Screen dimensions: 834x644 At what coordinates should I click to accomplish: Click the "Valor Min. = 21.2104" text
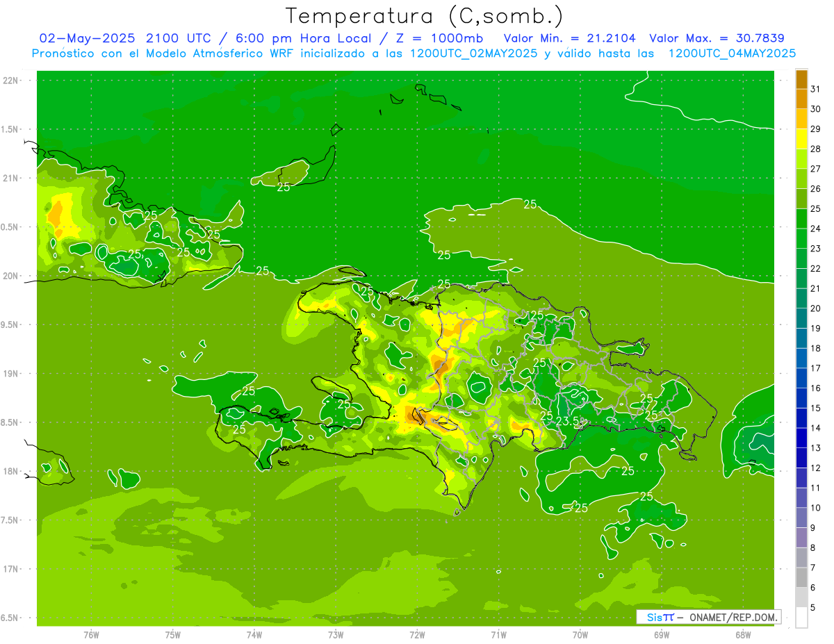point(570,38)
